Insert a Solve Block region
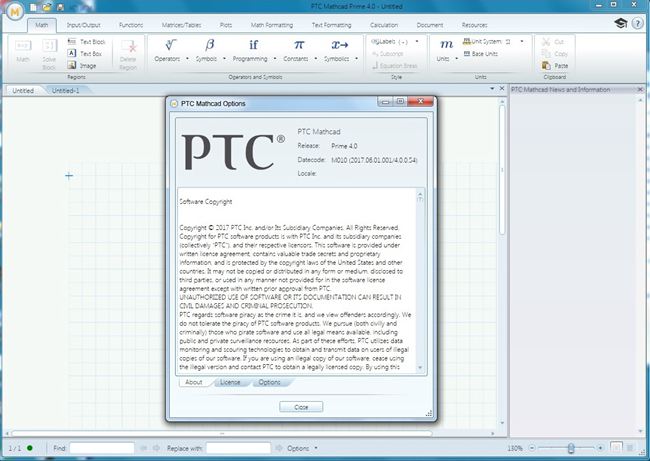This screenshot has height=461, width=650. pyautogui.click(x=49, y=54)
